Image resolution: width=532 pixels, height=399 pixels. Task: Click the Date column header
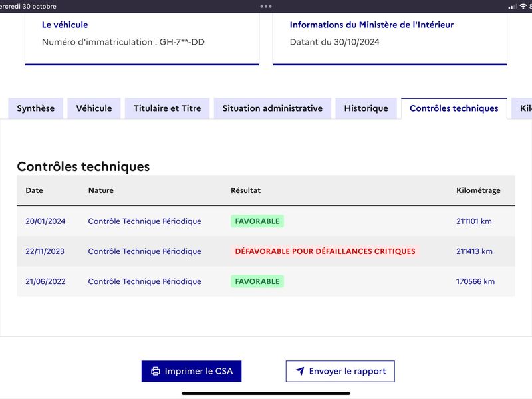point(35,190)
